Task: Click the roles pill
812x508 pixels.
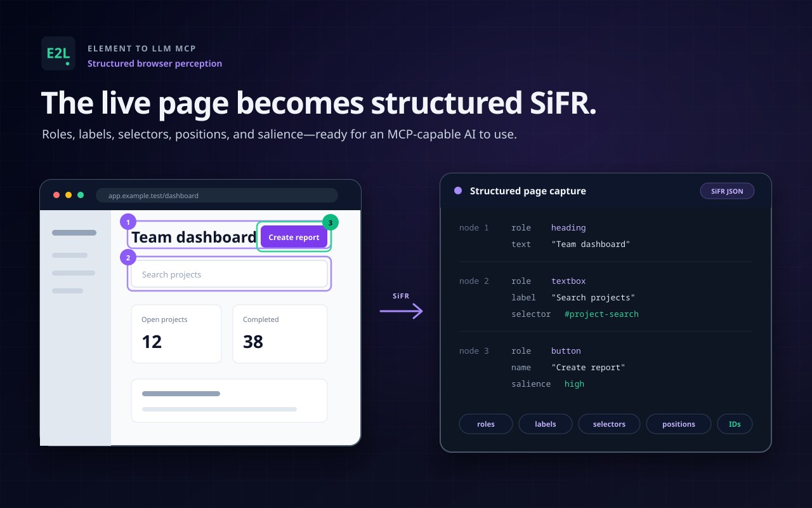Action: click(486, 424)
